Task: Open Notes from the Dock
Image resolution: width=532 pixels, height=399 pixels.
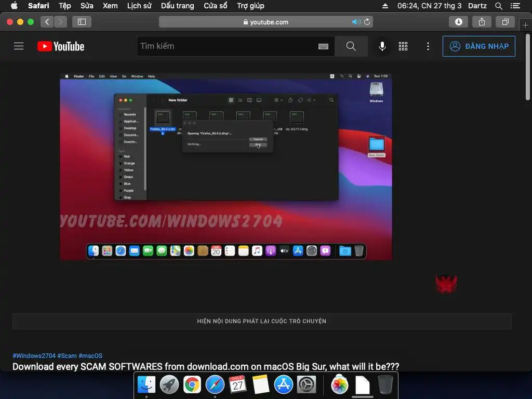Action: (x=261, y=384)
